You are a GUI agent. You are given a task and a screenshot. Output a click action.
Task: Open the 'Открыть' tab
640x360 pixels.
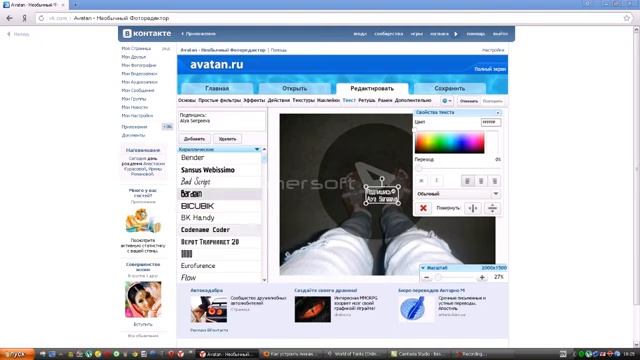pyautogui.click(x=294, y=88)
